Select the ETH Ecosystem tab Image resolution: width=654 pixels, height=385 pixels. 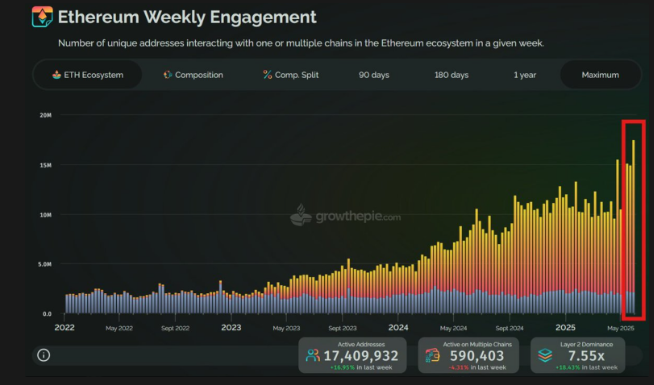pos(88,75)
